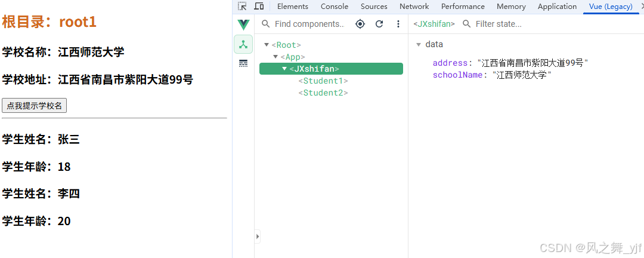Click the address data property
The image size is (644, 258).
pos(450,63)
